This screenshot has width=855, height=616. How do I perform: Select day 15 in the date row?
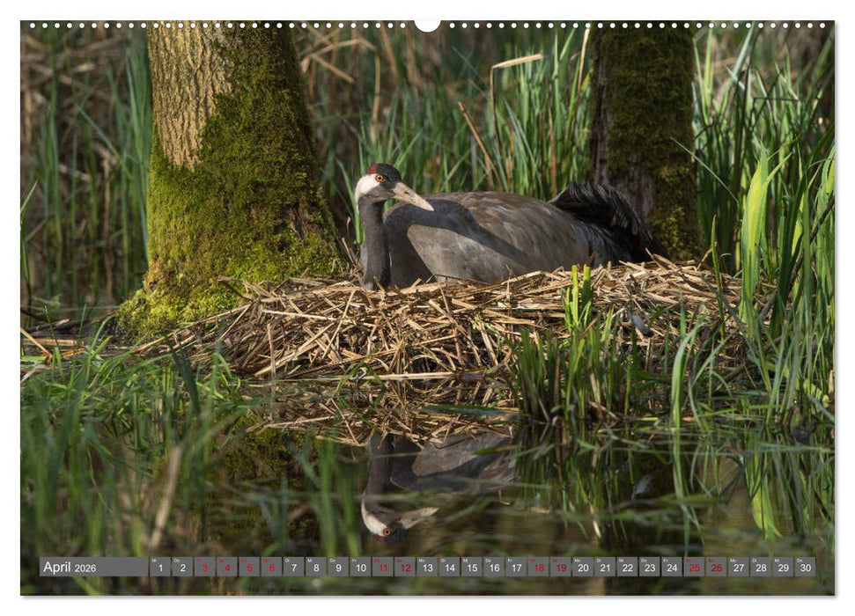[x=471, y=567]
